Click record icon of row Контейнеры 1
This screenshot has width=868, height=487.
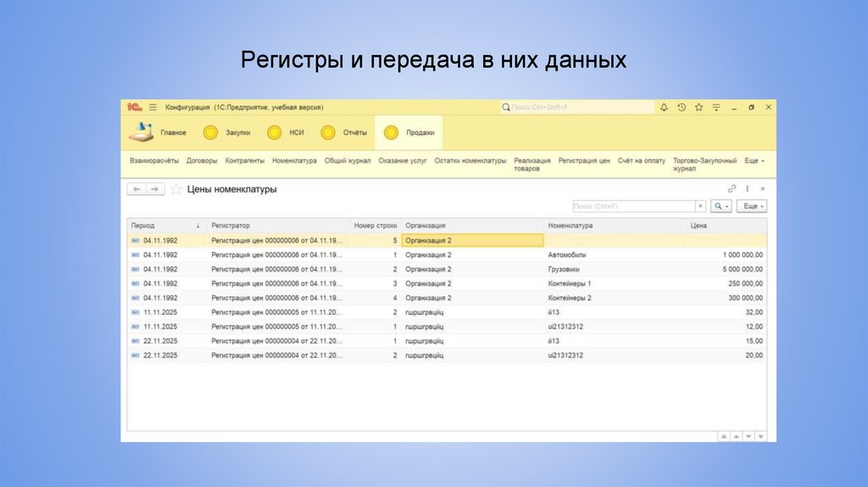point(136,283)
